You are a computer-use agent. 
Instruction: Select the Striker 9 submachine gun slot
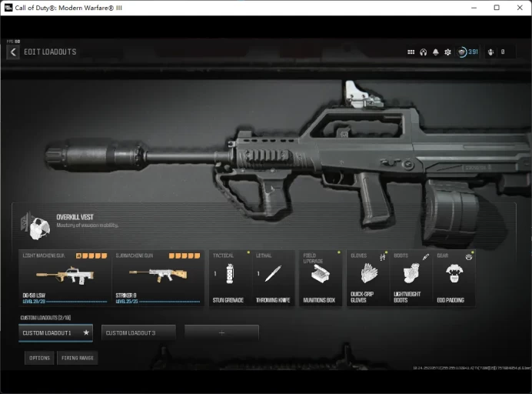(158, 278)
